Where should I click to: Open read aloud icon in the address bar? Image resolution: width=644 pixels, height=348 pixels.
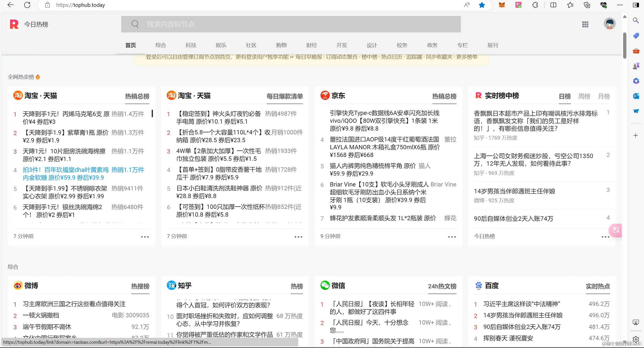tap(467, 5)
